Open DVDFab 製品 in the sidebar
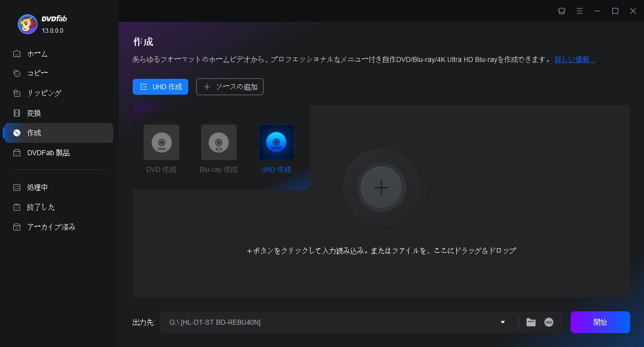Image resolution: width=644 pixels, height=347 pixels. [59, 153]
